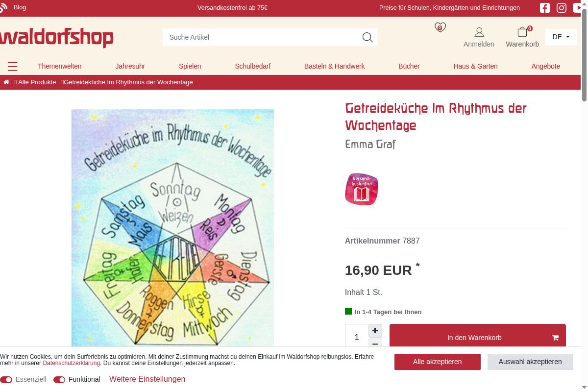
Task: Toggle the Essenziell cookie switch
Action: (6, 380)
